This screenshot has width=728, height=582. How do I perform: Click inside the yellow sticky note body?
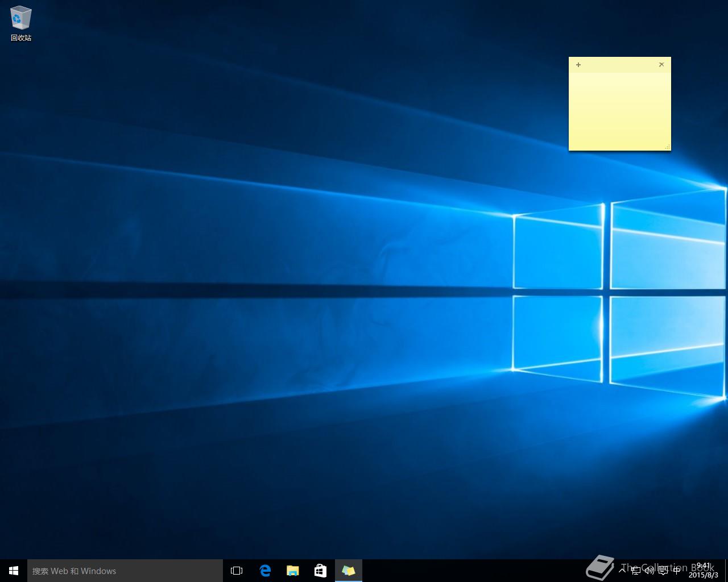point(620,111)
